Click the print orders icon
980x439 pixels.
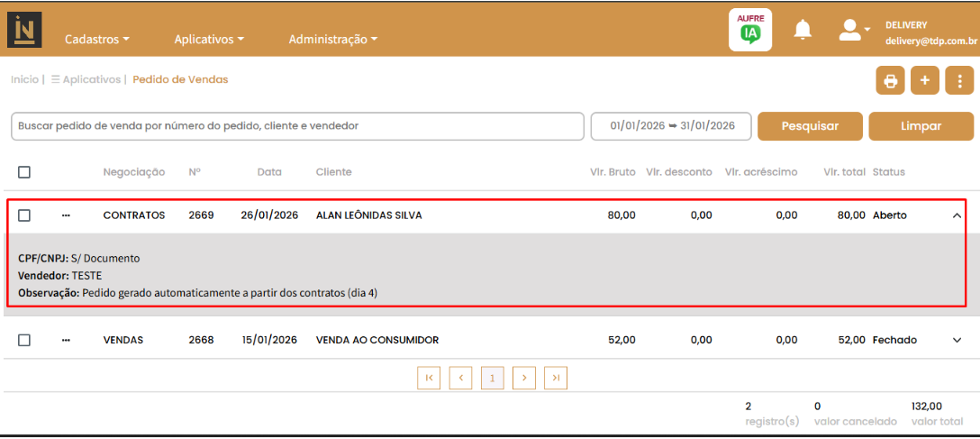(890, 81)
